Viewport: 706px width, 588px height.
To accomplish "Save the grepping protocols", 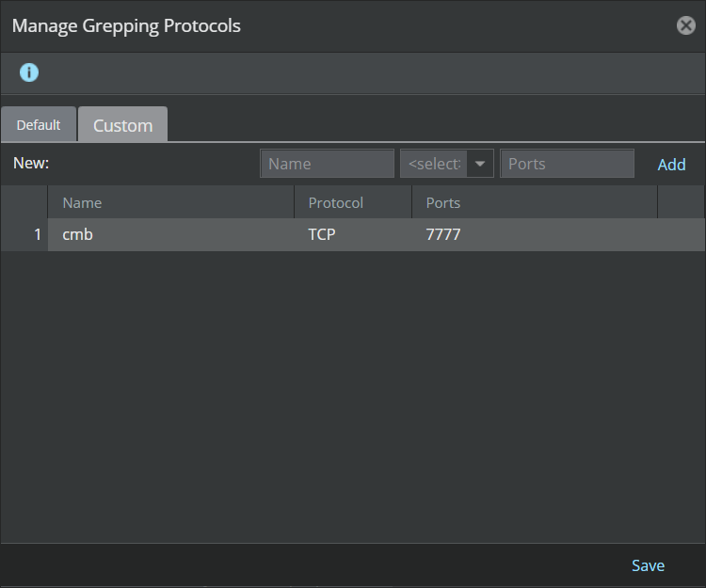I will point(648,565).
